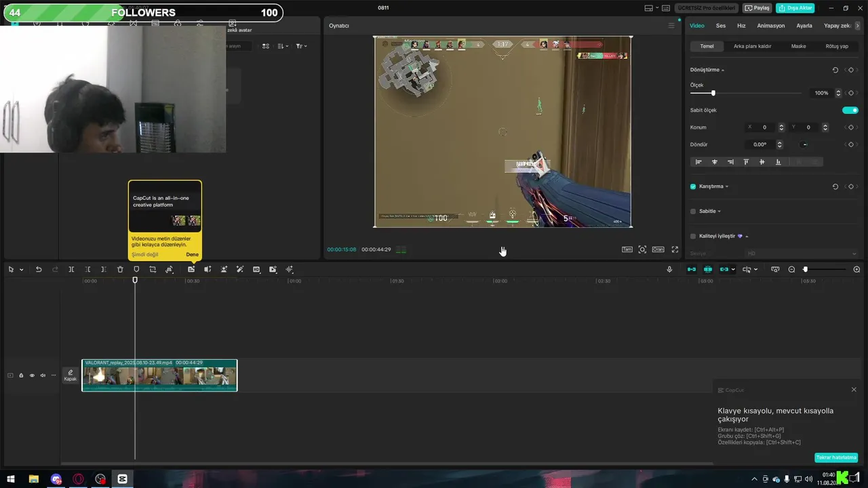
Task: Click the Kapak cover edit button
Action: tap(71, 375)
